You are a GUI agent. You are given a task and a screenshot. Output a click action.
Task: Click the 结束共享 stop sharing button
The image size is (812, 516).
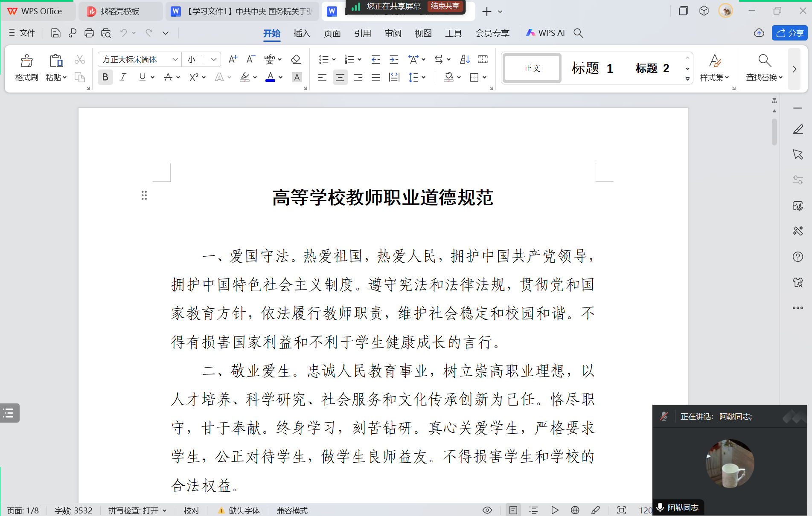(445, 6)
